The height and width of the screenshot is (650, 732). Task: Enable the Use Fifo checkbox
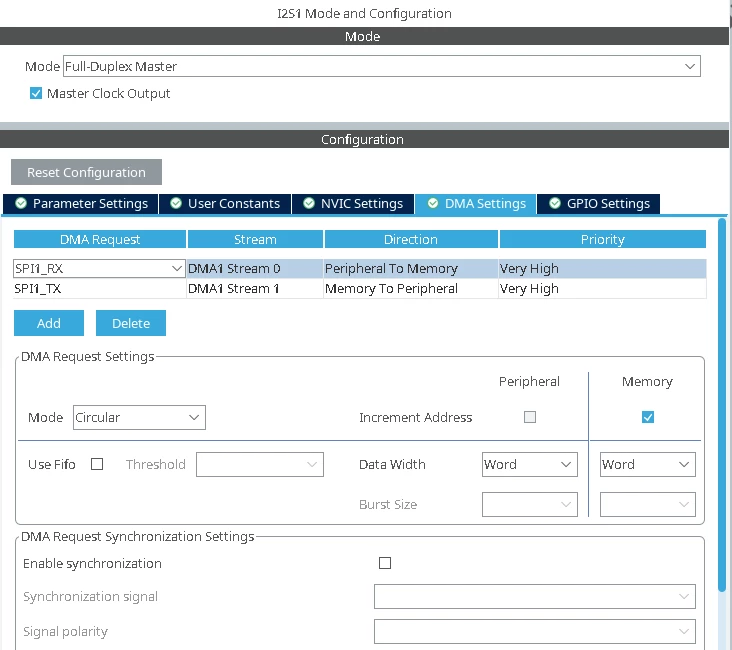[97, 464]
